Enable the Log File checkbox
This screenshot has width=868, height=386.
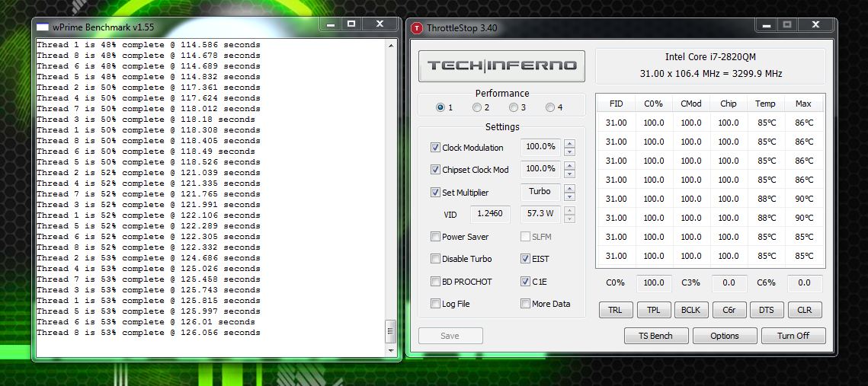point(435,304)
